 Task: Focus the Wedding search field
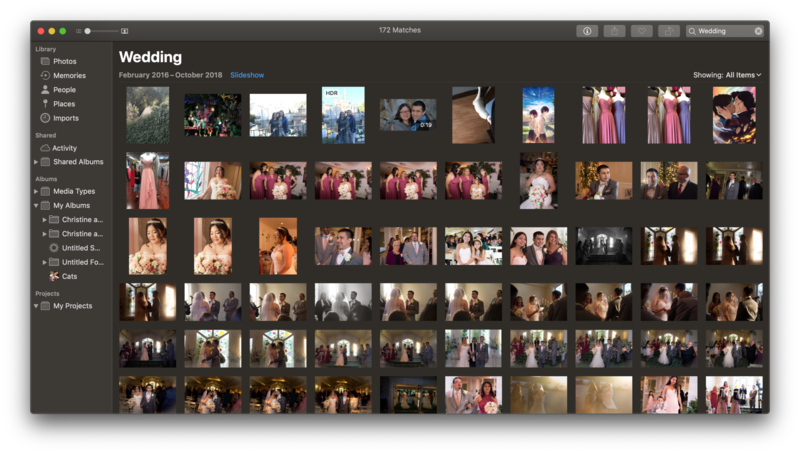pyautogui.click(x=725, y=31)
